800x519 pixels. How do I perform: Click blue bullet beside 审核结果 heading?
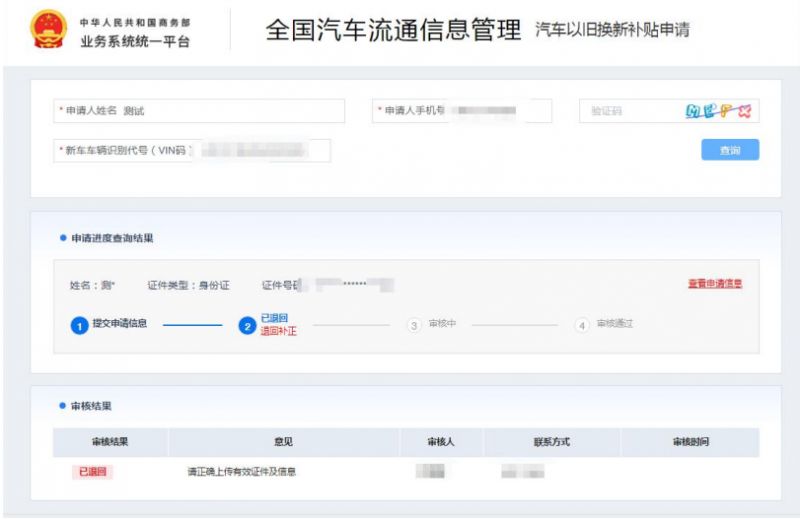click(63, 406)
